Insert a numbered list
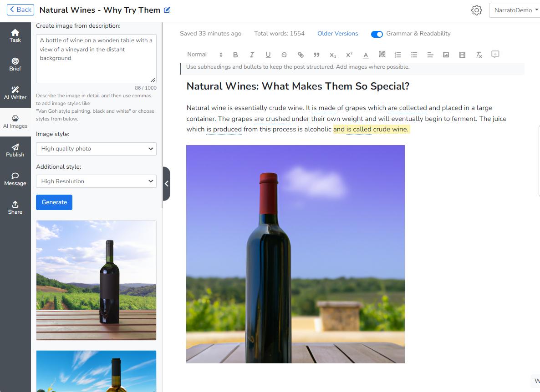 [398, 55]
